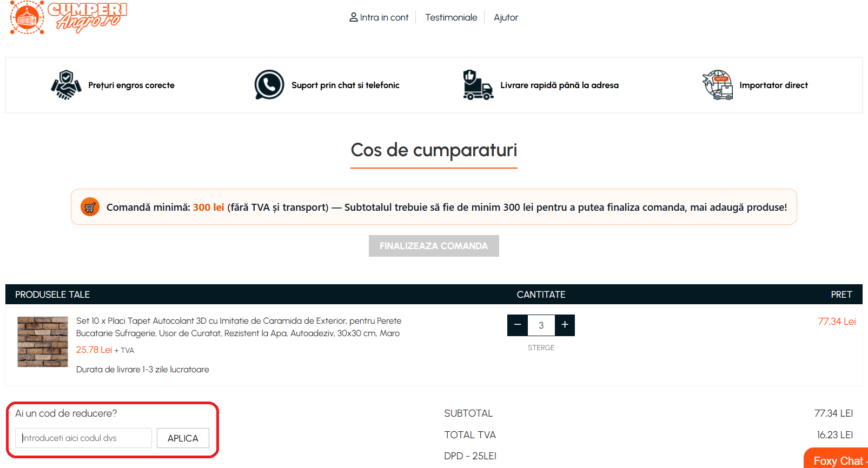The height and width of the screenshot is (468, 868).
Task: Open the Foxy Chat widget
Action: coord(837,460)
